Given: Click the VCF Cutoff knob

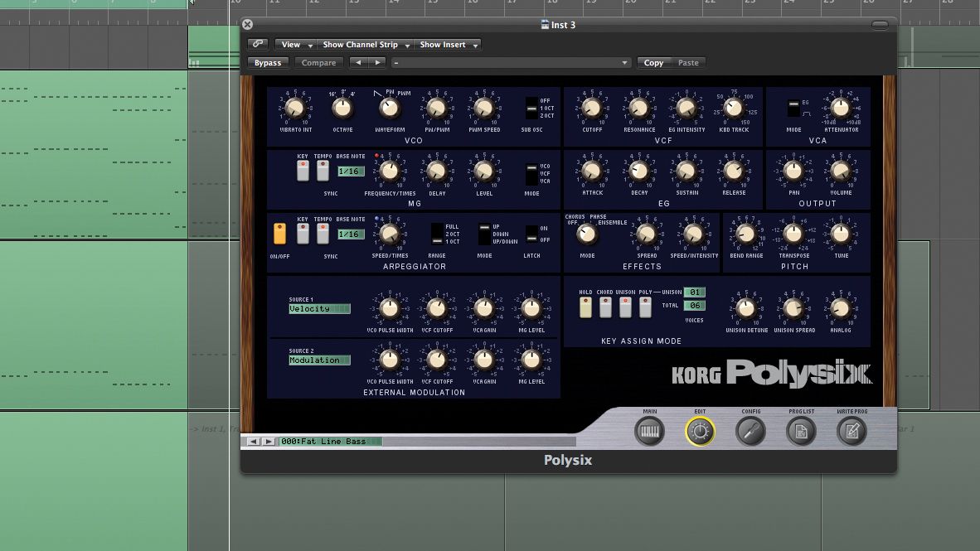Looking at the screenshot, I should (x=591, y=108).
